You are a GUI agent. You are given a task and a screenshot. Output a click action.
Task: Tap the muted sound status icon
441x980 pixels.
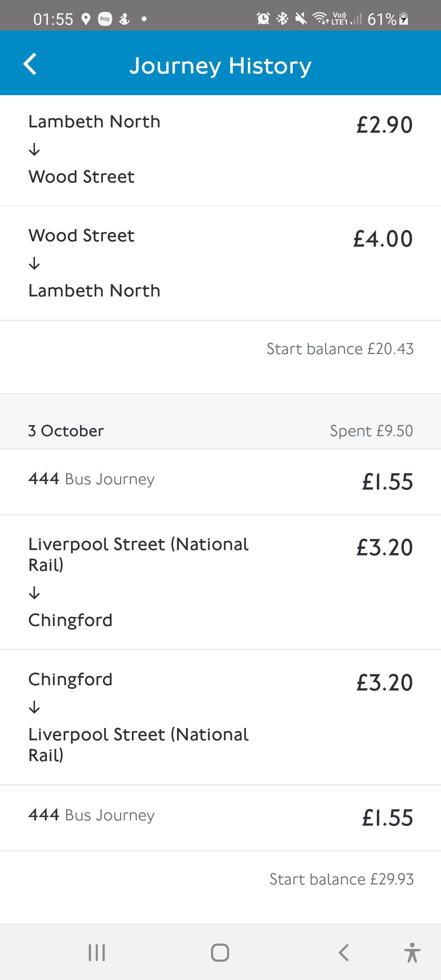pos(301,19)
